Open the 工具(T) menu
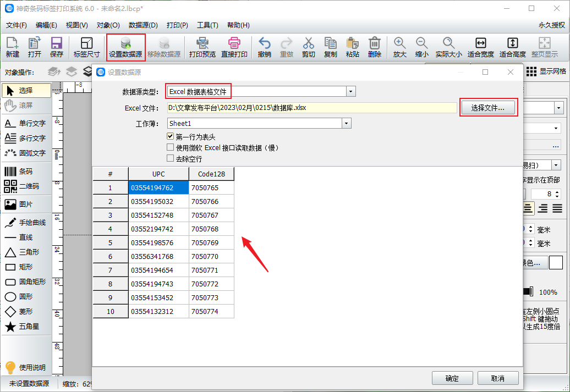The height and width of the screenshot is (392, 570). (207, 25)
